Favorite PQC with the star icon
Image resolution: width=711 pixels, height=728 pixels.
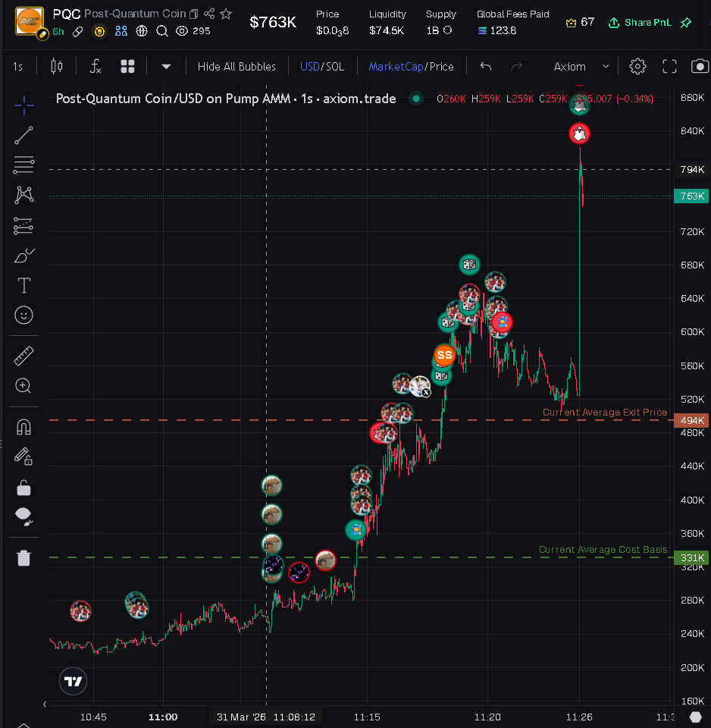click(x=226, y=14)
